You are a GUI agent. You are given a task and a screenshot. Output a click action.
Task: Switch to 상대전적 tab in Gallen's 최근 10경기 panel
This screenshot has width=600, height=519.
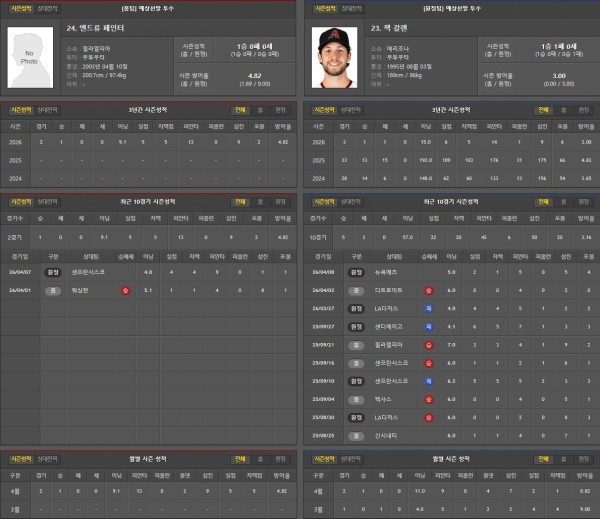click(351, 201)
